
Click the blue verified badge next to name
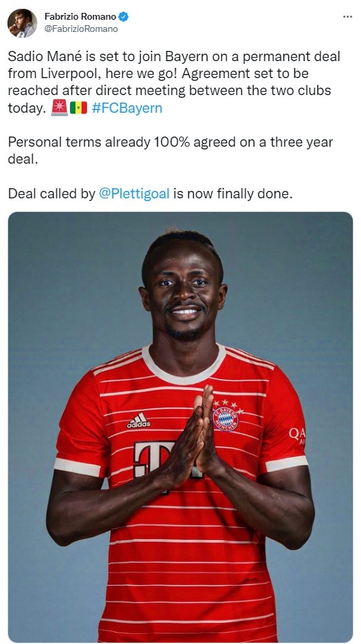123,17
